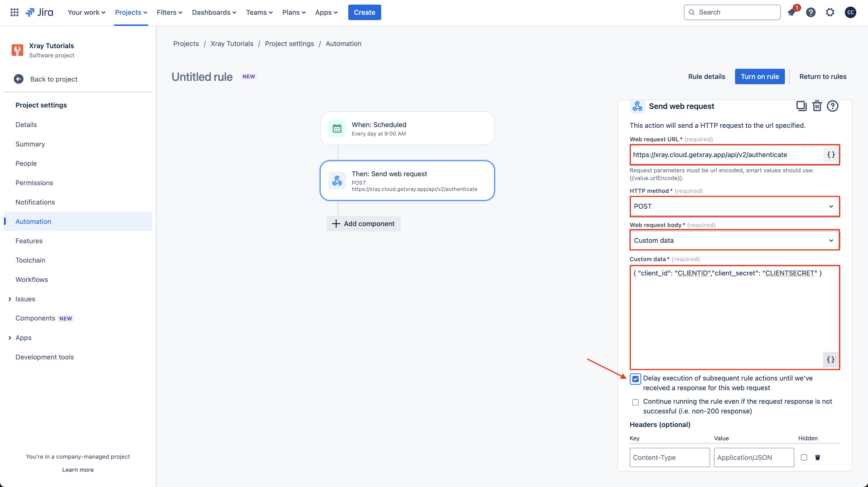This screenshot has height=487, width=868.
Task: Open the Your work dropdown menu
Action: [87, 12]
